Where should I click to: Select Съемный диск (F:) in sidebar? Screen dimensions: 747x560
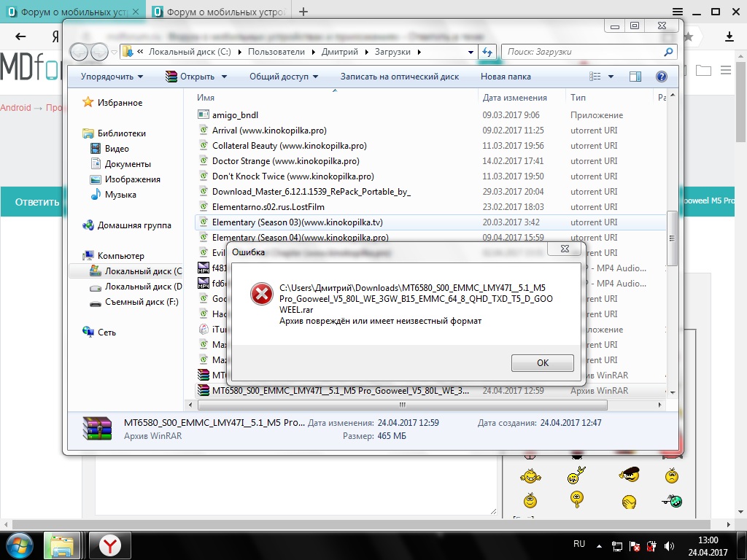pos(142,302)
